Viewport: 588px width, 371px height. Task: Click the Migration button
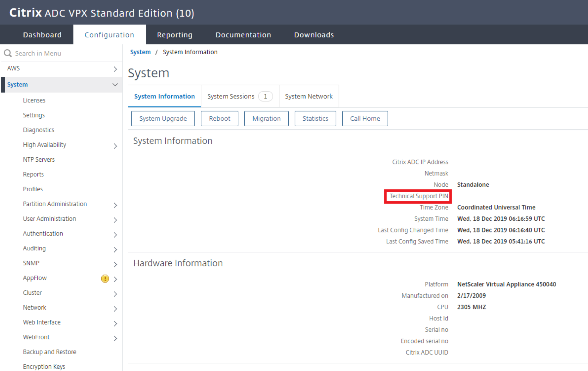tap(266, 118)
